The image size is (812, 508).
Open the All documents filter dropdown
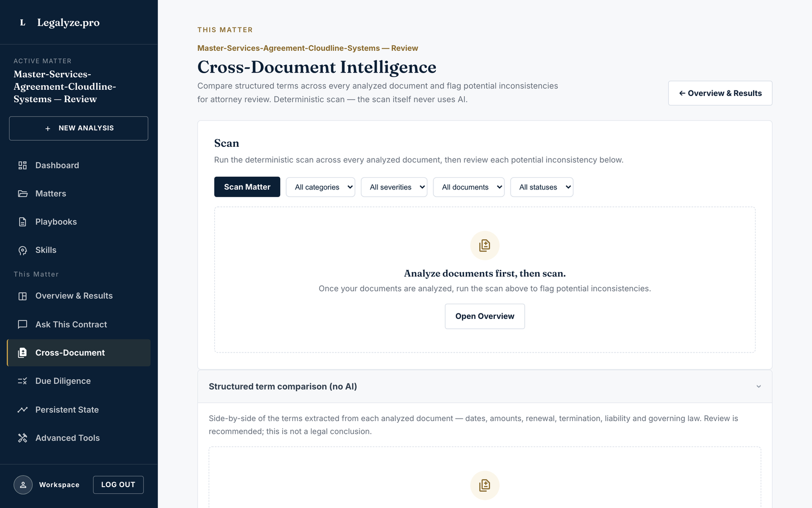[x=468, y=187]
